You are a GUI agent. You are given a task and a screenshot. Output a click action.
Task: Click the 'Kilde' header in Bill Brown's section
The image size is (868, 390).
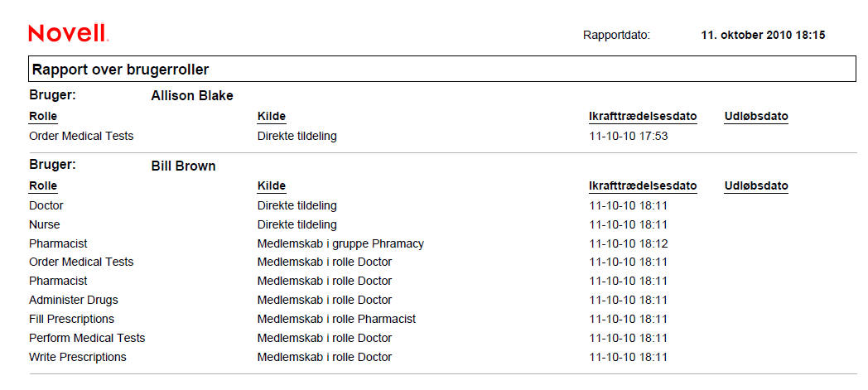(x=272, y=186)
